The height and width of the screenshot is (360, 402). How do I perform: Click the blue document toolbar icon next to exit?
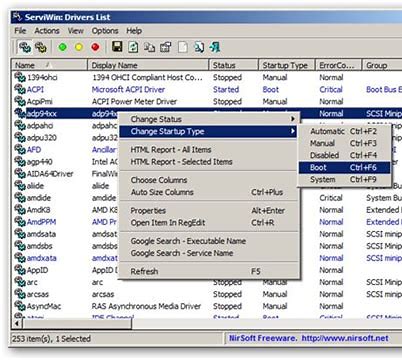click(x=199, y=47)
